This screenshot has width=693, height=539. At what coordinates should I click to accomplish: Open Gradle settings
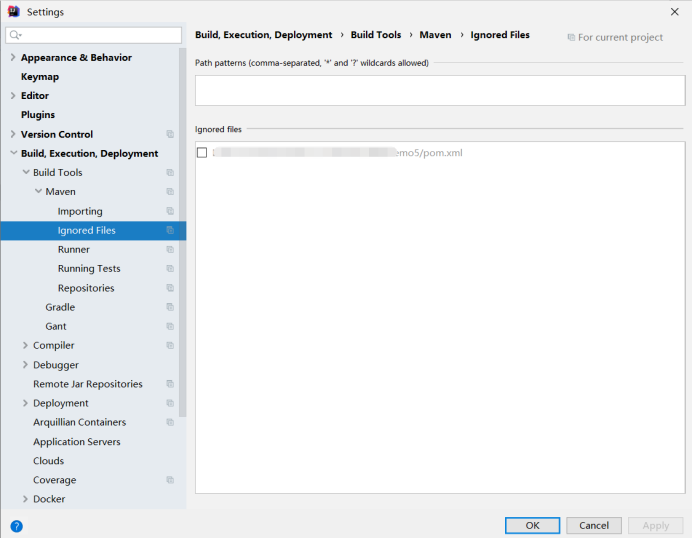pyautogui.click(x=60, y=307)
